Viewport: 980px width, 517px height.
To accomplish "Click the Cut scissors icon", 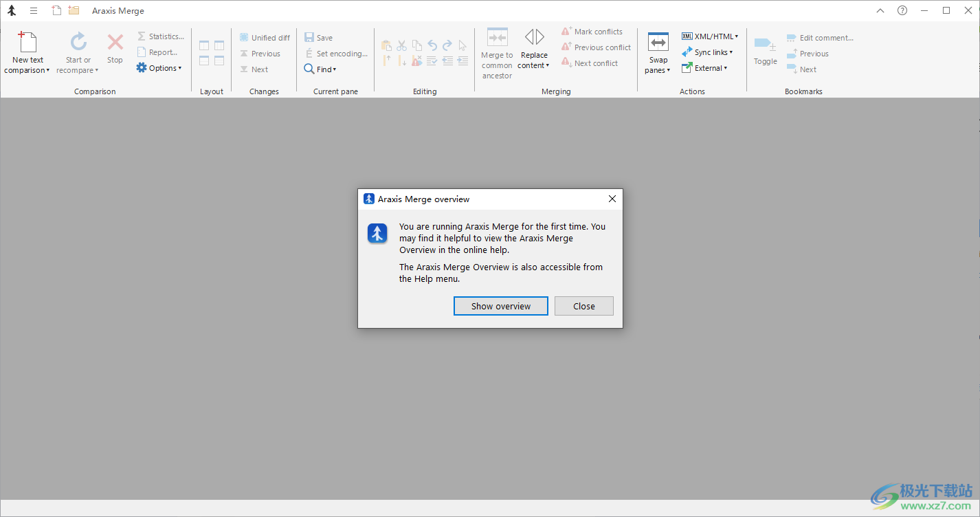I will click(402, 45).
